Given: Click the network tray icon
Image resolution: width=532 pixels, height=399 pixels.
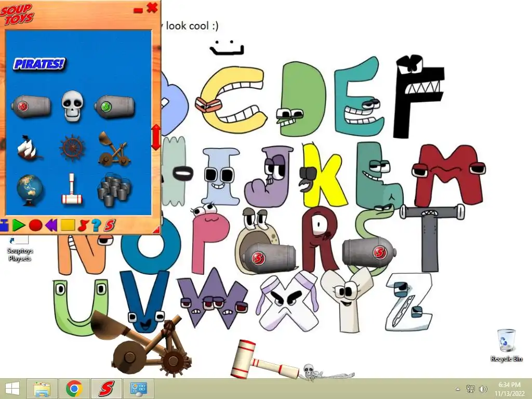Looking at the screenshot, I should point(471,389).
